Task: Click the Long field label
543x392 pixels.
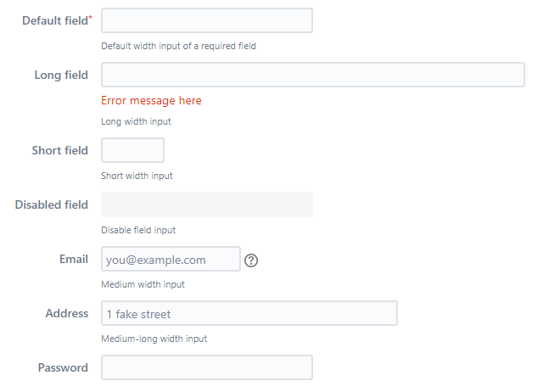Action: point(61,76)
